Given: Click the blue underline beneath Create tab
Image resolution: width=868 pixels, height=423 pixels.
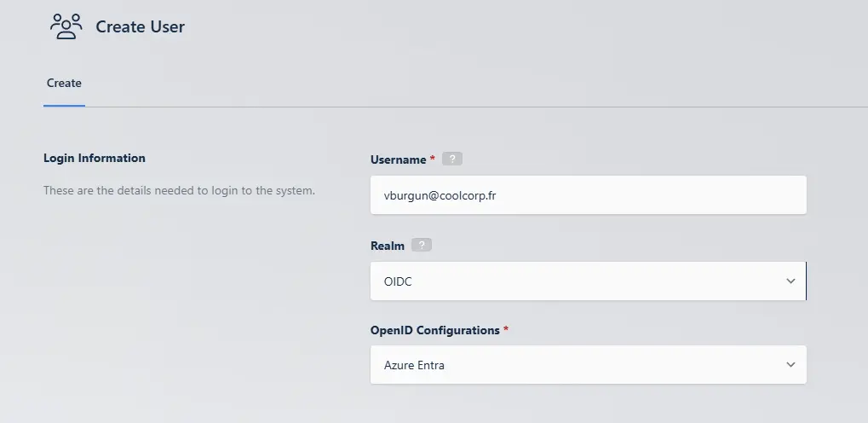Looking at the screenshot, I should [x=64, y=106].
